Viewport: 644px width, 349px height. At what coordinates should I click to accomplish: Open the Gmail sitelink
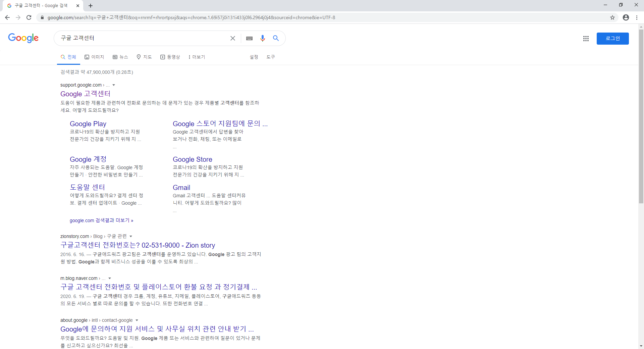click(181, 188)
